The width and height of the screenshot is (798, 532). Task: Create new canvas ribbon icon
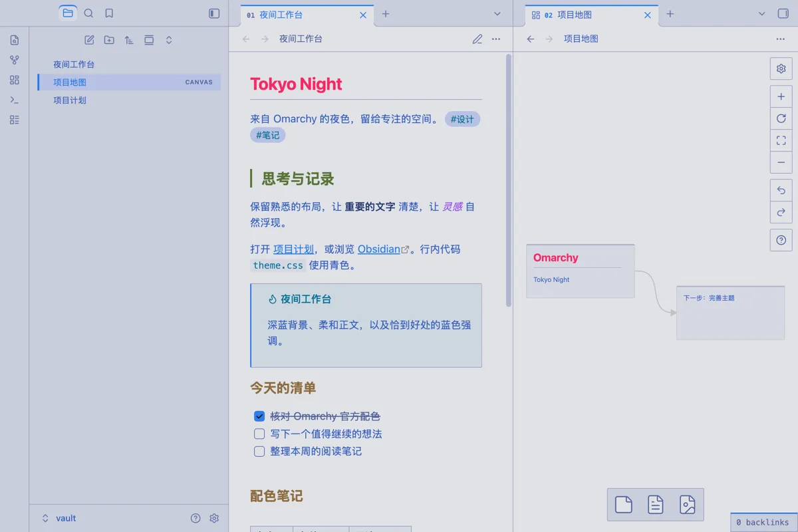click(15, 80)
